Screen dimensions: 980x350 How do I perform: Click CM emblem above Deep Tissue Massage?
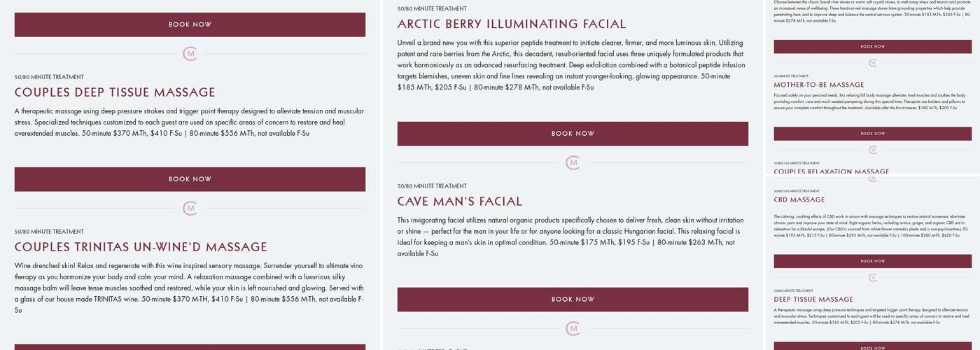point(873,278)
